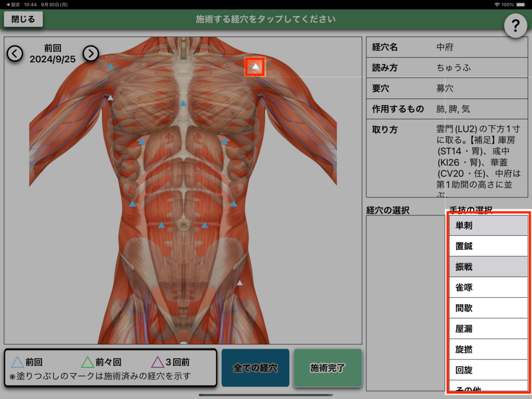532x399 pixels.
Task: Tap the white marker at the armpit
Action: pyautogui.click(x=110, y=98)
